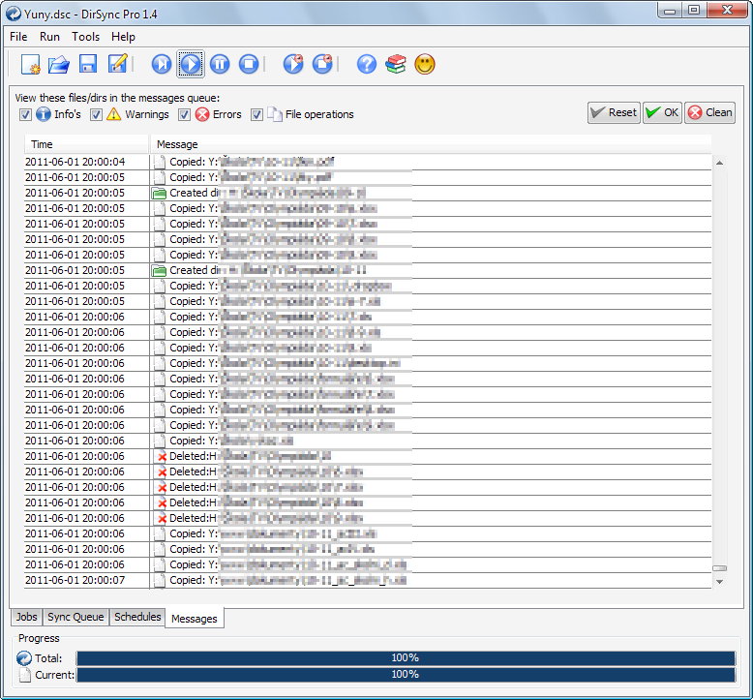Screen dimensions: 753x700
Task: Click the File operations pages icon
Action: tap(275, 114)
